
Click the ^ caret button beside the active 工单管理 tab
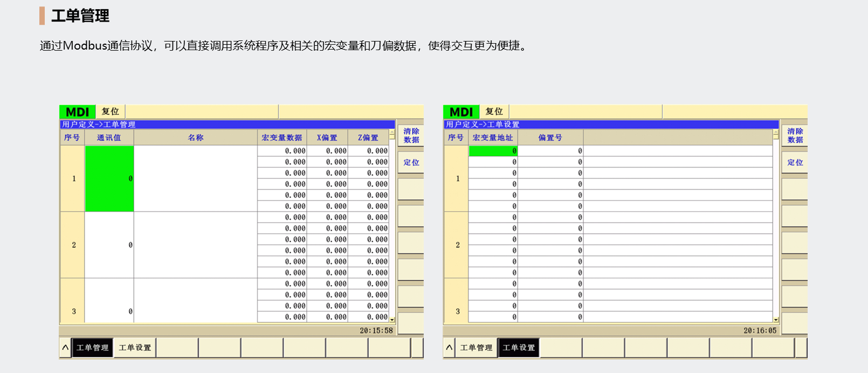[65, 348]
